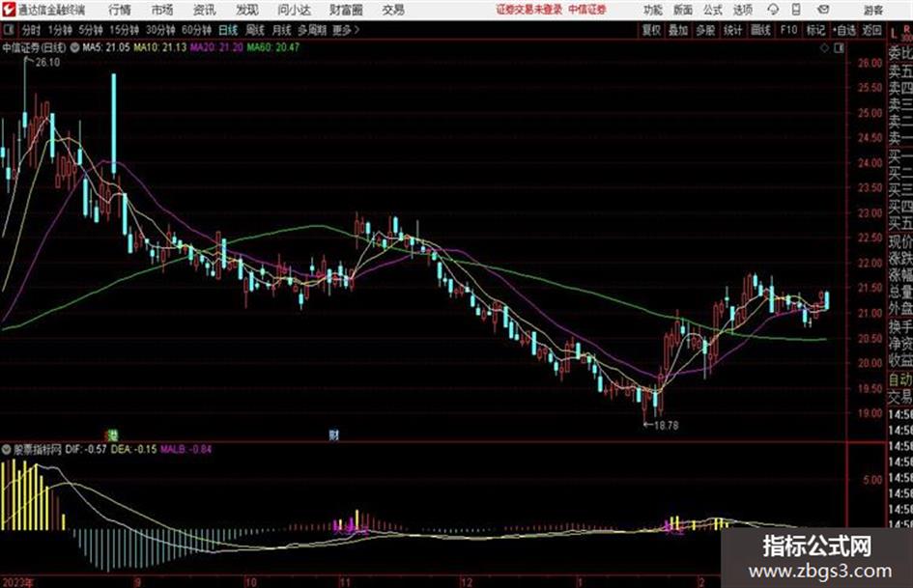Click the 26.10 high price label
The image size is (913, 588).
click(x=47, y=63)
